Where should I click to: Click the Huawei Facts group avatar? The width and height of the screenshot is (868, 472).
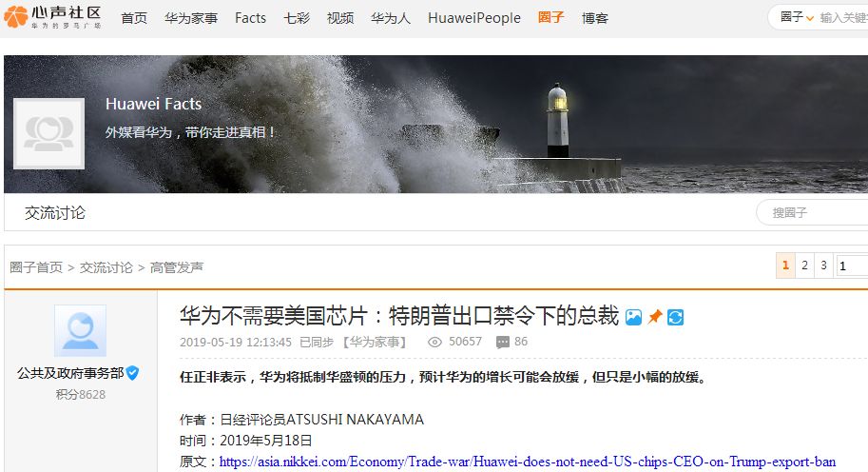[x=48, y=133]
